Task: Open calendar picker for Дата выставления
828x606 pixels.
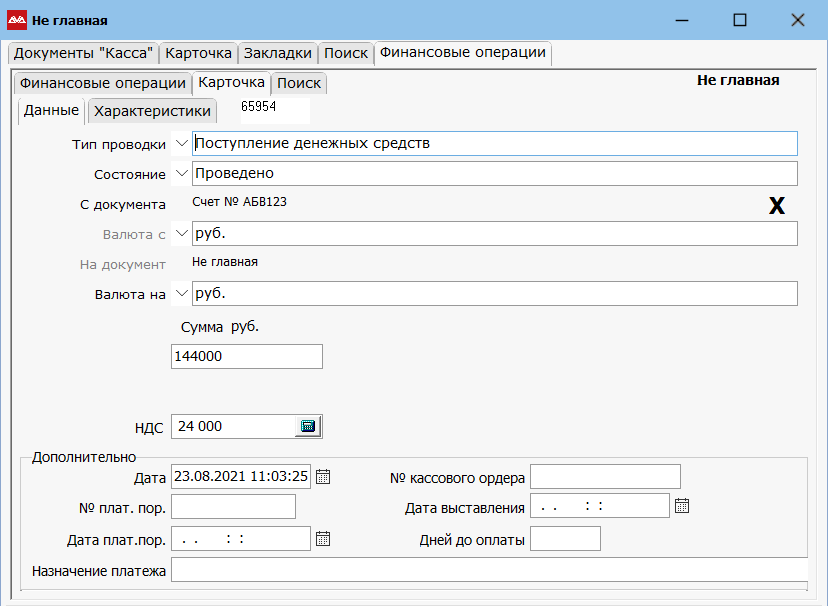Action: click(x=682, y=506)
